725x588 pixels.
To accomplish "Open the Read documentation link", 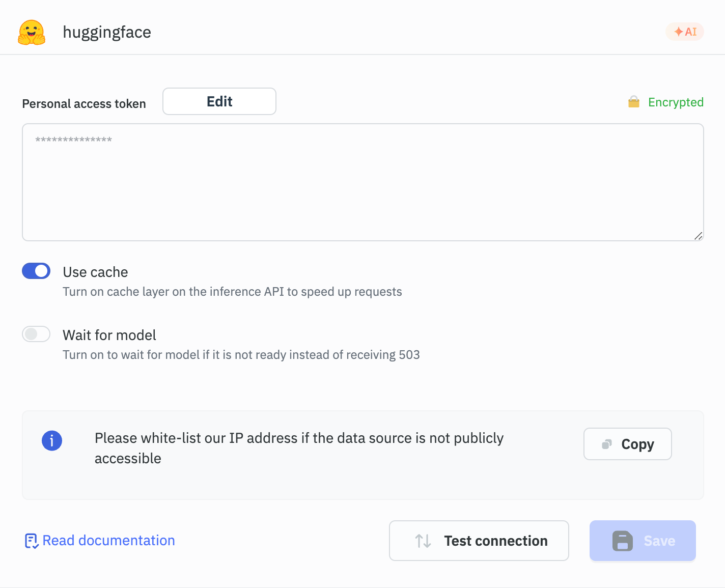I will coord(108,540).
